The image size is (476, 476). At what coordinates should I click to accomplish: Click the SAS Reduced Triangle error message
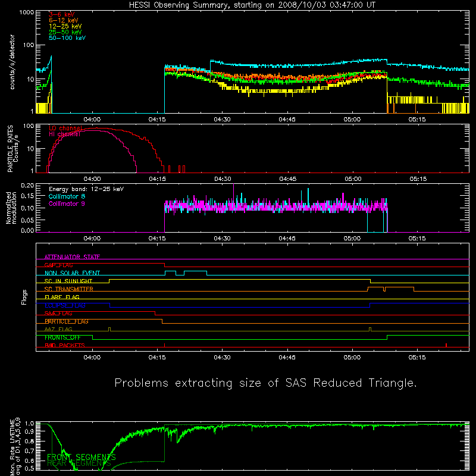(265, 383)
